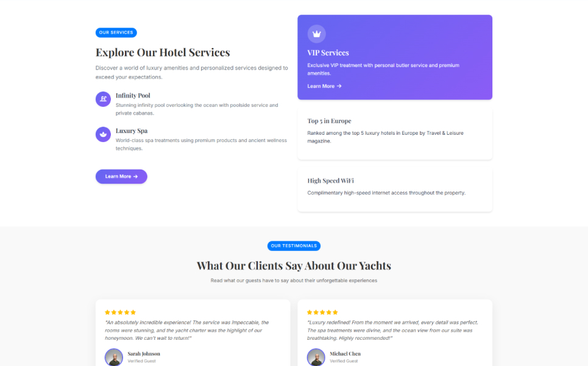
Task: Click the Infinity Pool swimming icon
Action: coord(104,99)
